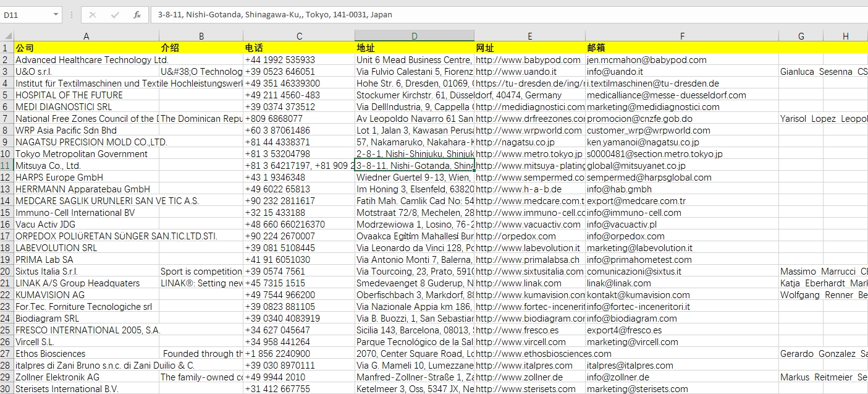
Task: Select the Vircell S.L. cell
Action: click(86, 341)
